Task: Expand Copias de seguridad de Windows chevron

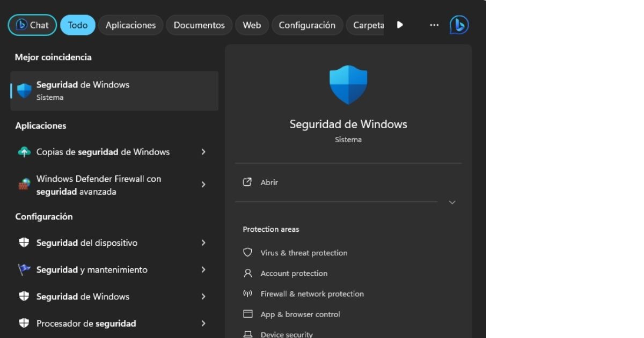Action: coord(203,152)
